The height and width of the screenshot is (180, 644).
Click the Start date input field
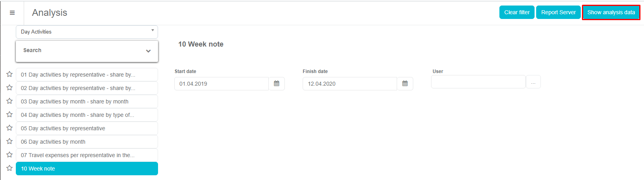coord(221,84)
